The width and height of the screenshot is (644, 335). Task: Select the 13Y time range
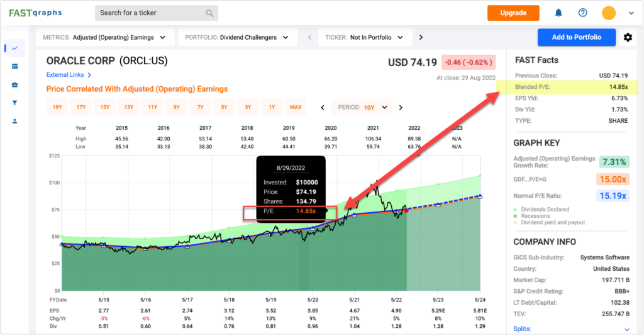click(x=128, y=107)
